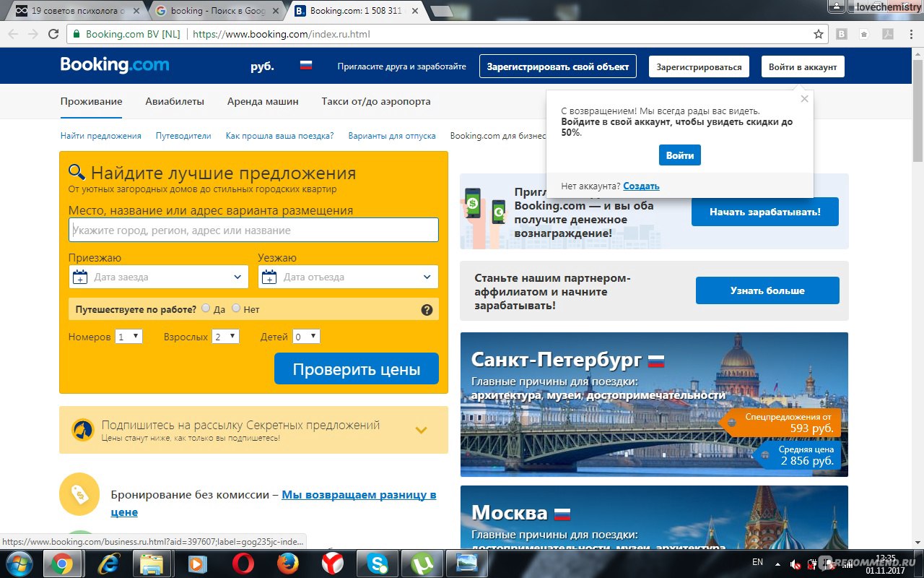
Task: Click the Создать account link
Action: tap(641, 186)
